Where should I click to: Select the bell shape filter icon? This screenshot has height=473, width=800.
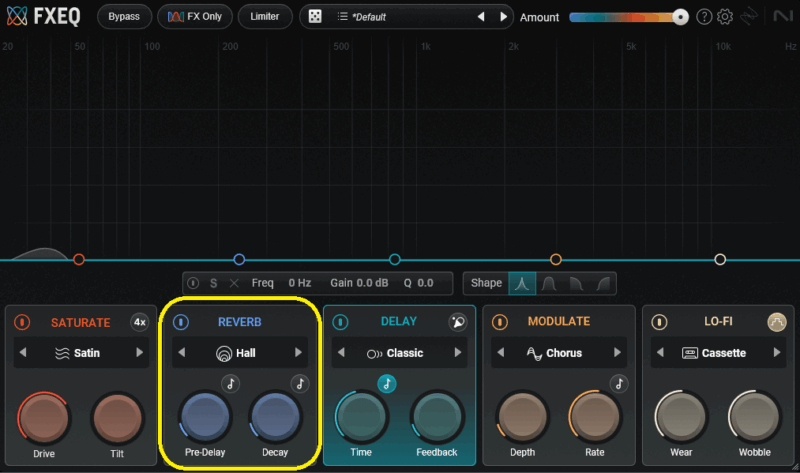coord(522,283)
